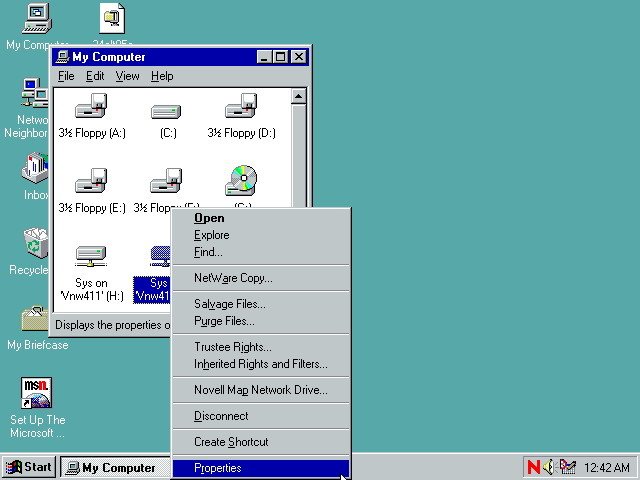
Task: Choose Properties from the context menu
Action: point(261,468)
